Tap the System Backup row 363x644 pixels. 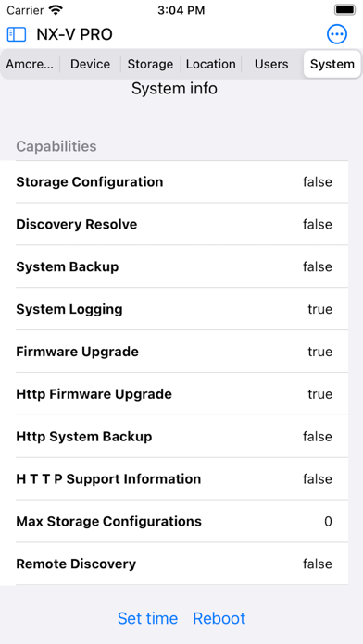(181, 267)
